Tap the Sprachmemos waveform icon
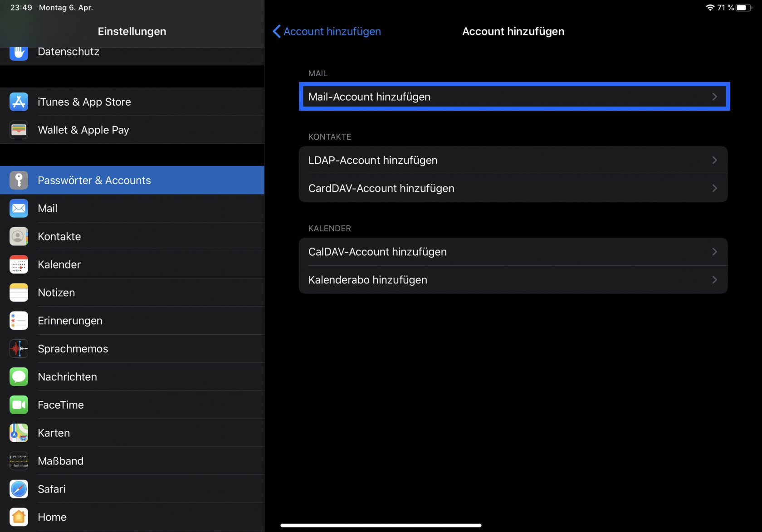The image size is (762, 532). click(x=19, y=349)
